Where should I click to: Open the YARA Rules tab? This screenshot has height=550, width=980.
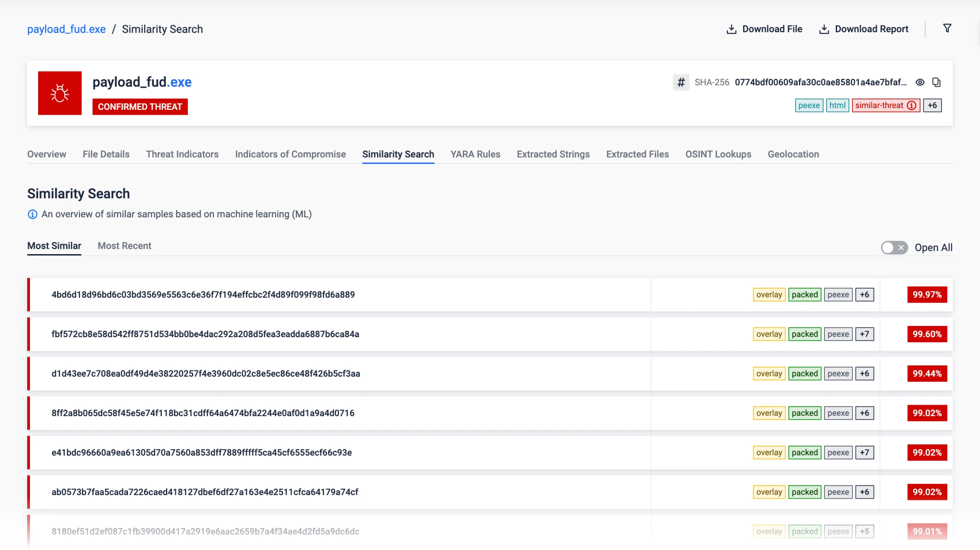click(475, 154)
